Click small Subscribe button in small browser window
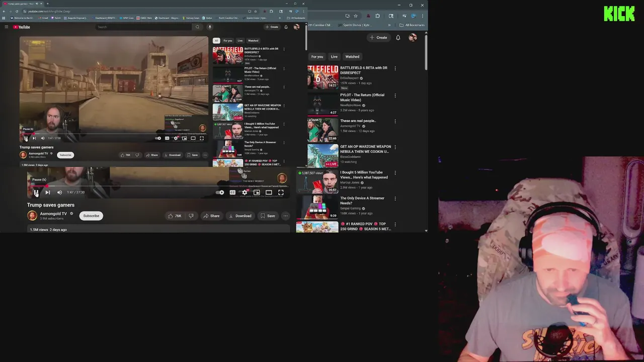 point(65,155)
